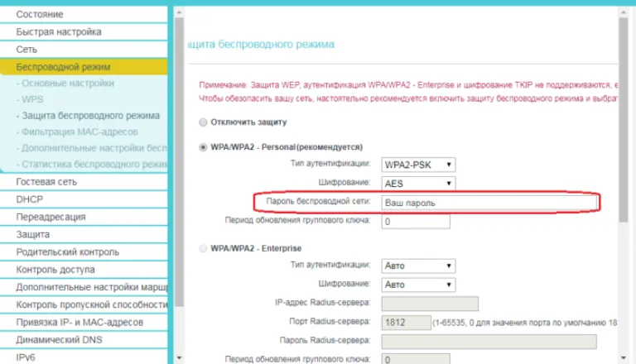Open the Защита sidebar item
Screen dimensions: 636x364
[84, 235]
